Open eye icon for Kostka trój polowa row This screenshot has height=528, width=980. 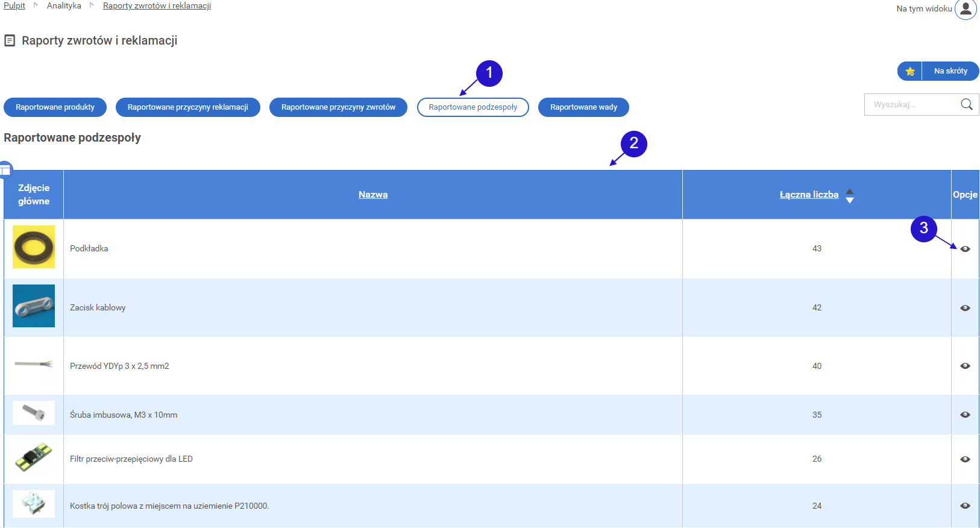(x=965, y=506)
